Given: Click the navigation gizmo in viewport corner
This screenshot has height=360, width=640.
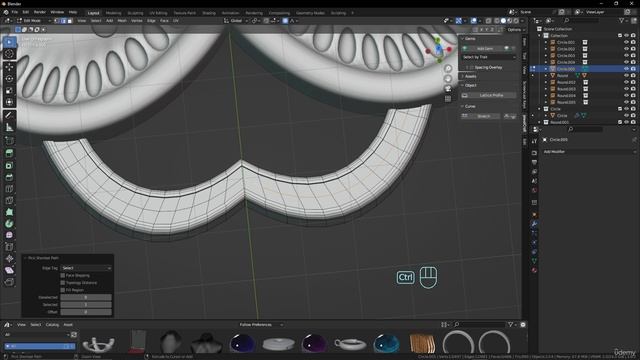Looking at the screenshot, I should pos(438,50).
